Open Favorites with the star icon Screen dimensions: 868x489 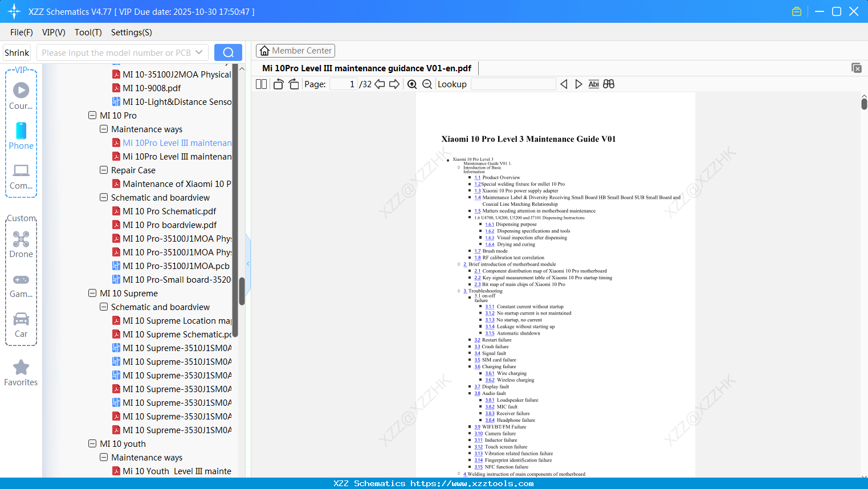click(x=21, y=373)
